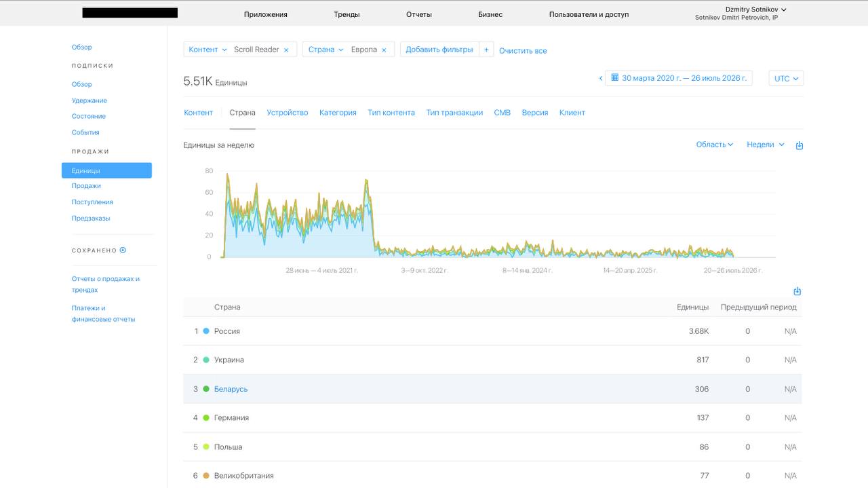Add a saved report via Сохранено plus icon
Viewport: 868px width, 488px height.
(x=123, y=250)
